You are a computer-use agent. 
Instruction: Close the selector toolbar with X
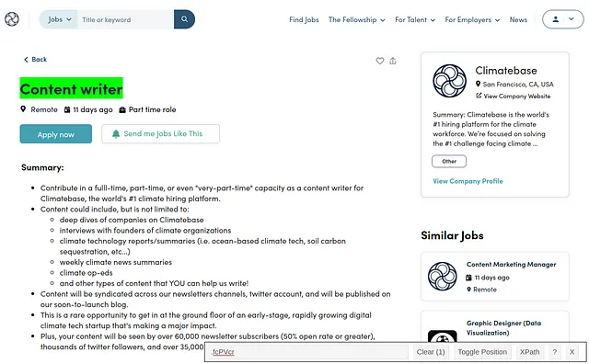(x=572, y=352)
